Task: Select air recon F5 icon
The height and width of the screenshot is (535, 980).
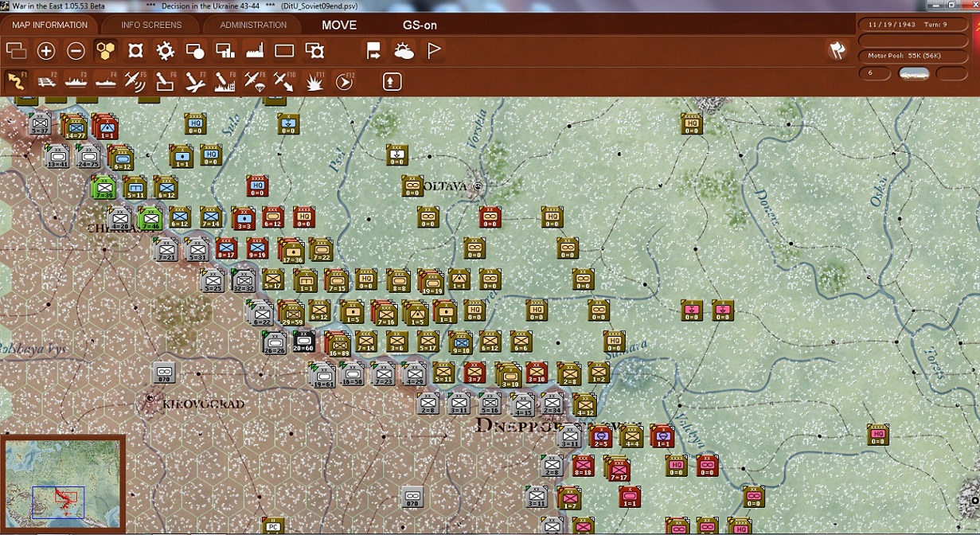Action: pyautogui.click(x=135, y=81)
